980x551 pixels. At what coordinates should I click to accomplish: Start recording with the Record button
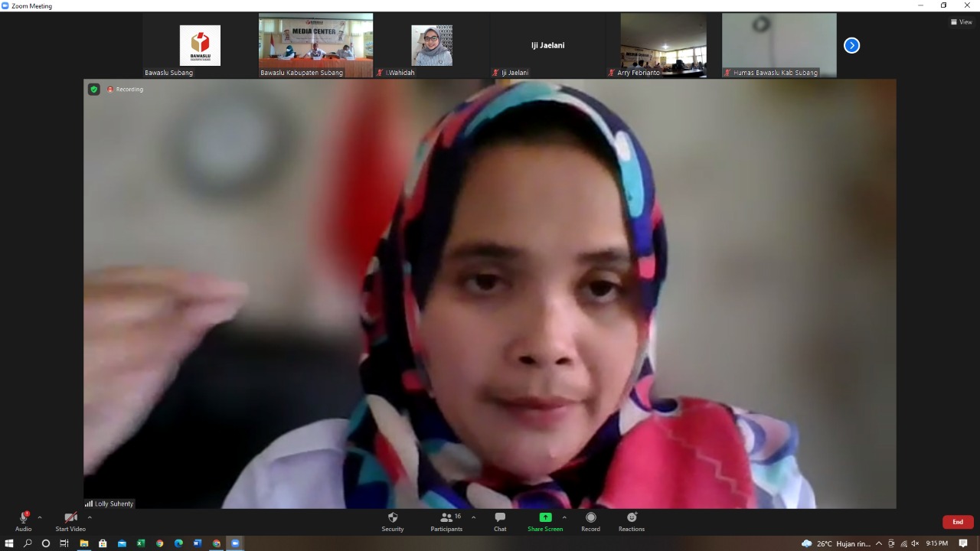tap(590, 522)
